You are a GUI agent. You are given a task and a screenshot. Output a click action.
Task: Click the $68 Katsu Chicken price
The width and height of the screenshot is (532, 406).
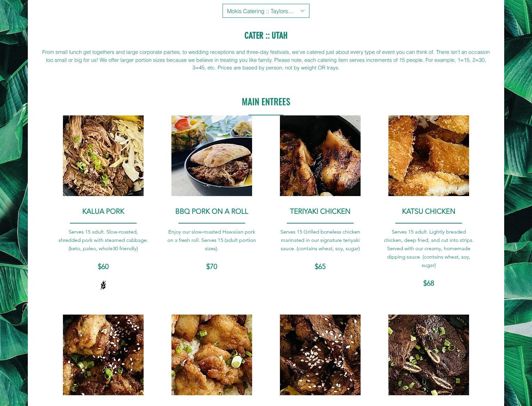429,283
